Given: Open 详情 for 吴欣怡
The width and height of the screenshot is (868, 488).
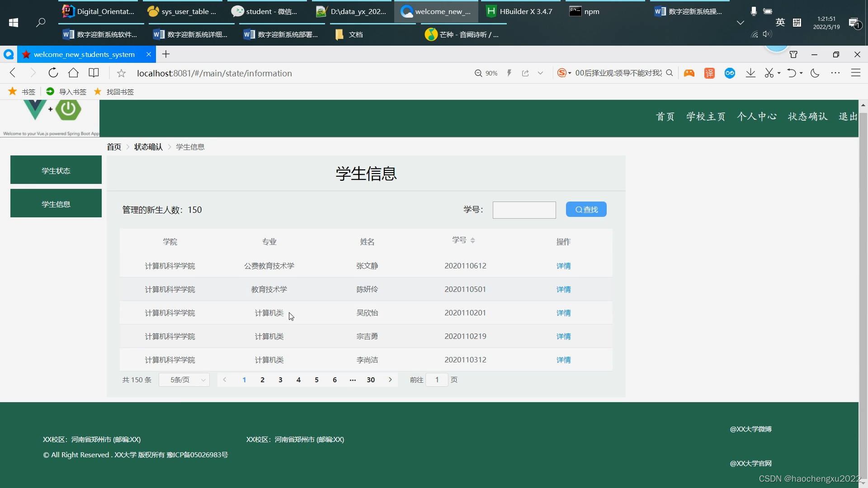Looking at the screenshot, I should 563,313.
